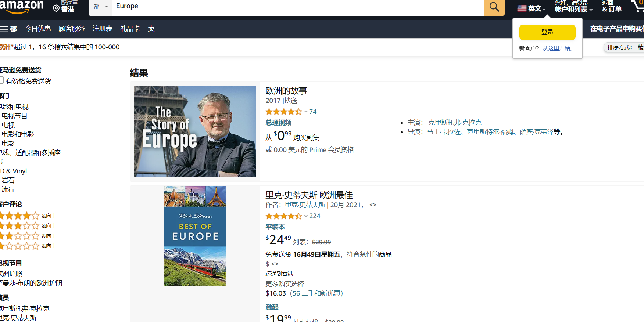Click director link 克里斯特尔·福姆
Image resolution: width=644 pixels, height=322 pixels.
coord(490,132)
